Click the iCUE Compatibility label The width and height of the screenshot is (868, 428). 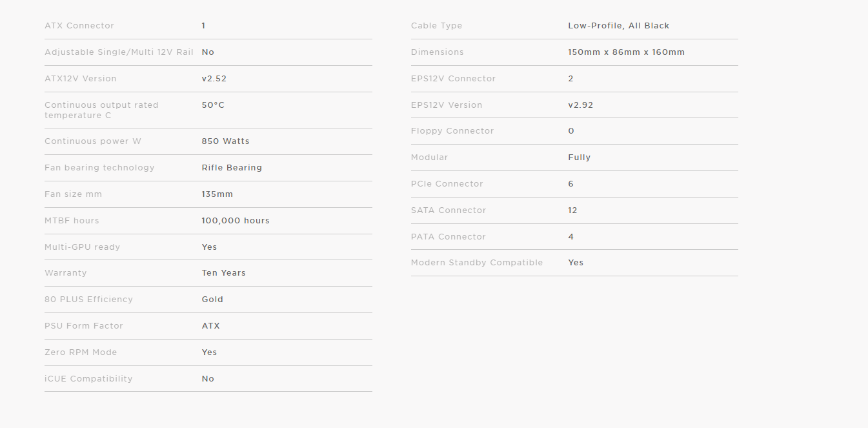click(88, 379)
